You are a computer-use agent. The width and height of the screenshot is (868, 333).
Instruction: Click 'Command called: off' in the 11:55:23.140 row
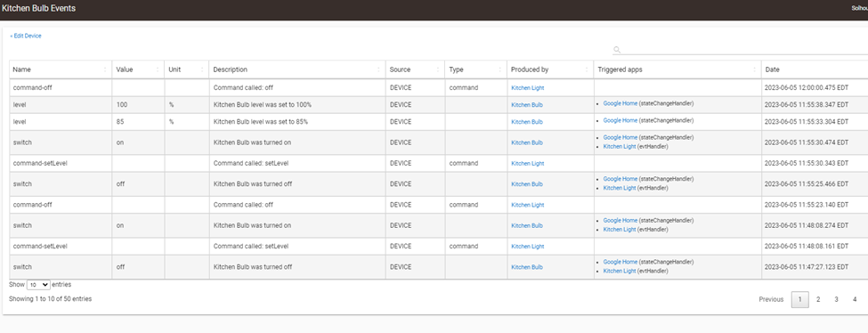pyautogui.click(x=243, y=205)
